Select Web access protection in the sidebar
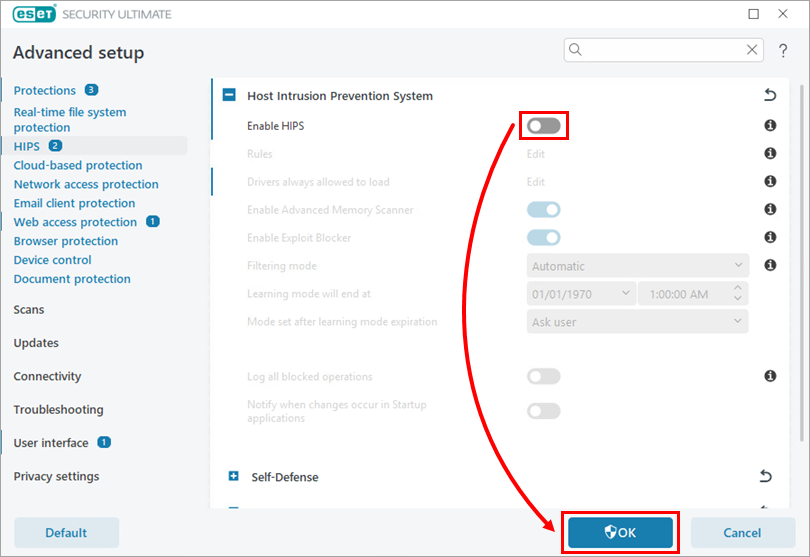The image size is (810, 557). click(x=75, y=222)
